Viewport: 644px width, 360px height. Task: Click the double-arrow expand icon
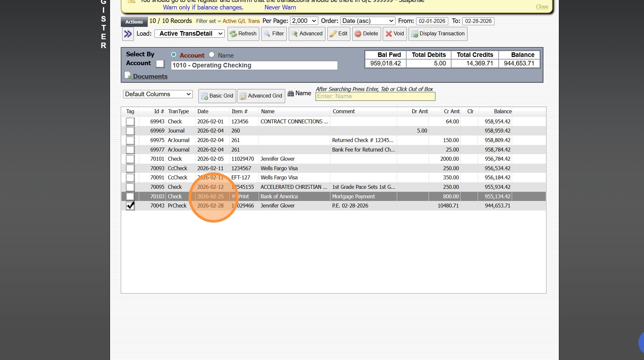tap(128, 34)
